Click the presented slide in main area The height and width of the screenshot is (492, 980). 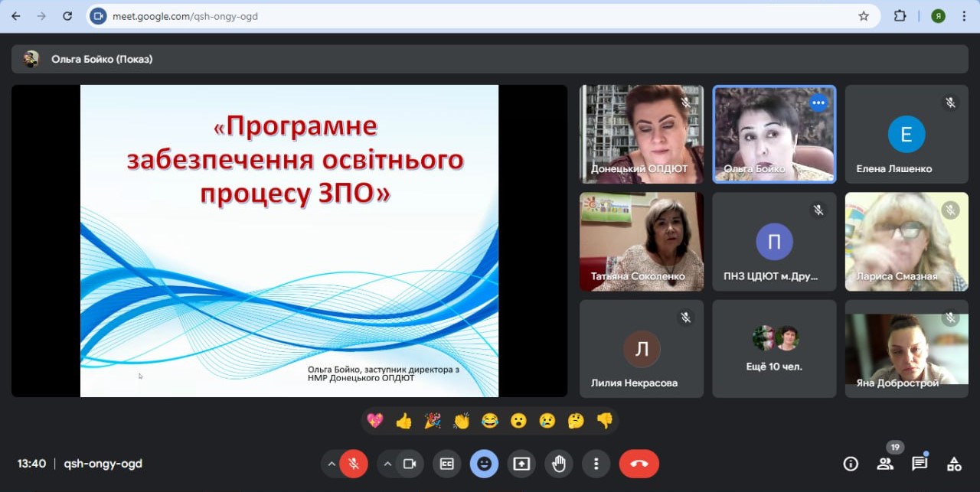[289, 241]
